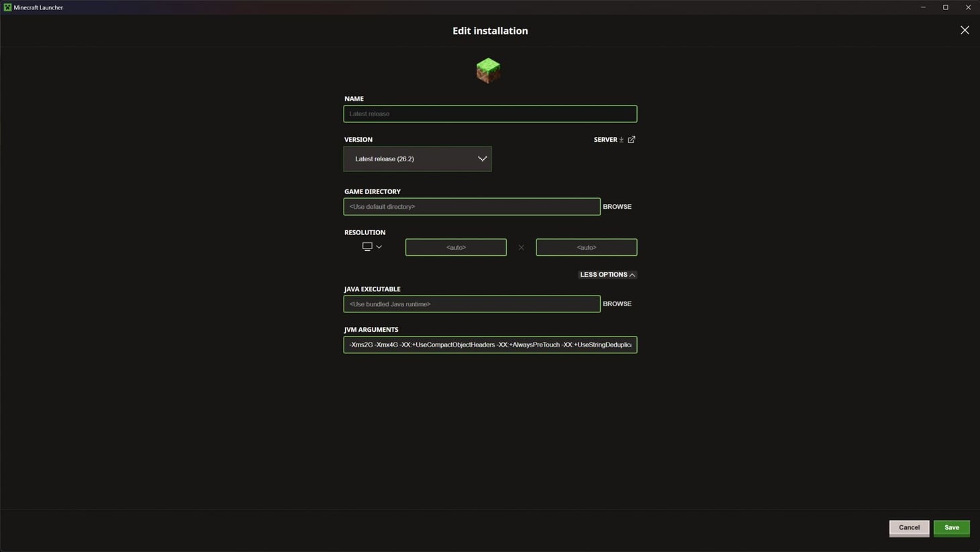Viewport: 980px width, 552px height.
Task: Focus the Java Executable field
Action: pyautogui.click(x=472, y=304)
